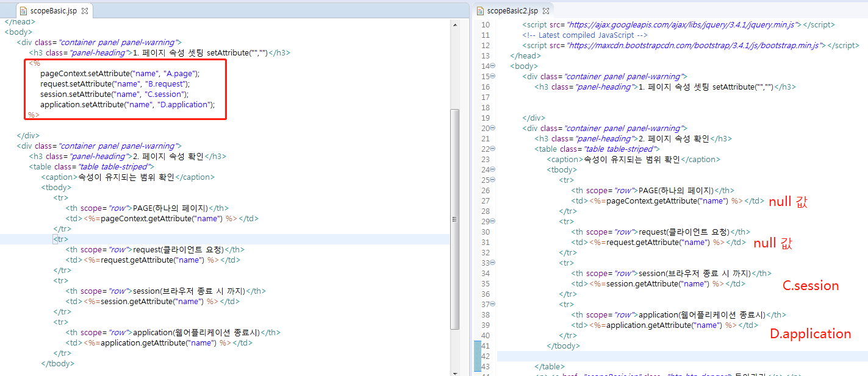
Task: Click pageContext.getAttribute line in scopeBasic.jsp
Action: 162,218
